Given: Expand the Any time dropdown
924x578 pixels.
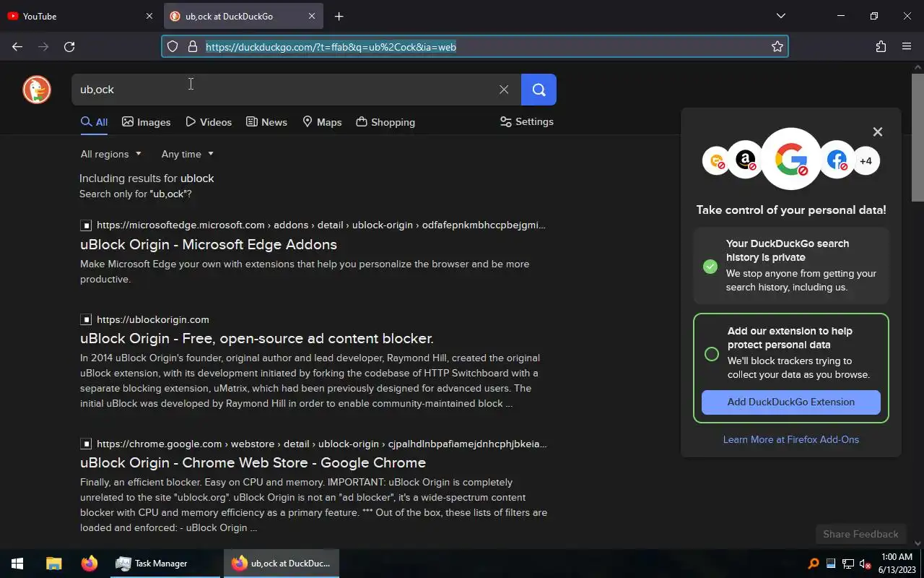Looking at the screenshot, I should tap(188, 154).
